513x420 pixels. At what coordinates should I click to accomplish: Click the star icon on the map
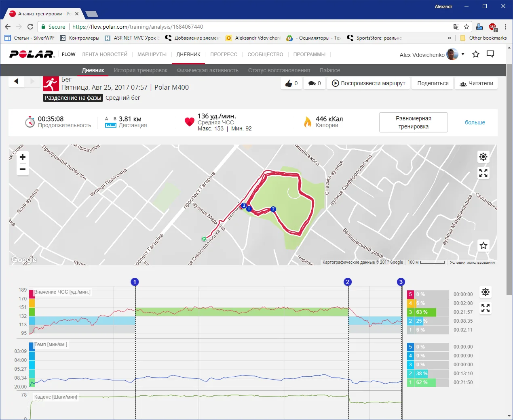483,246
